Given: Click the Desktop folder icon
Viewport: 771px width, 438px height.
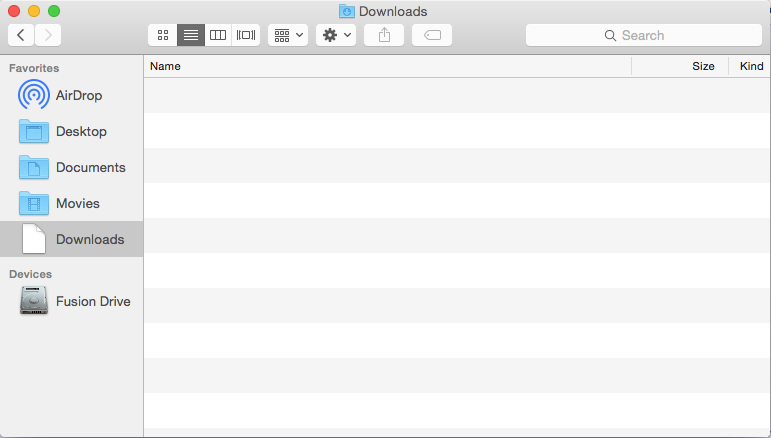Looking at the screenshot, I should pos(33,131).
